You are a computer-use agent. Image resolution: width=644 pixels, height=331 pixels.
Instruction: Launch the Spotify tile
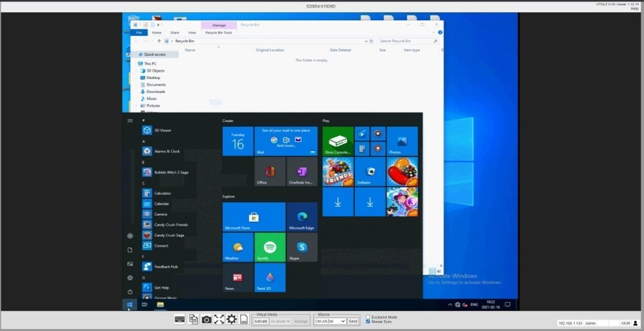[270, 247]
